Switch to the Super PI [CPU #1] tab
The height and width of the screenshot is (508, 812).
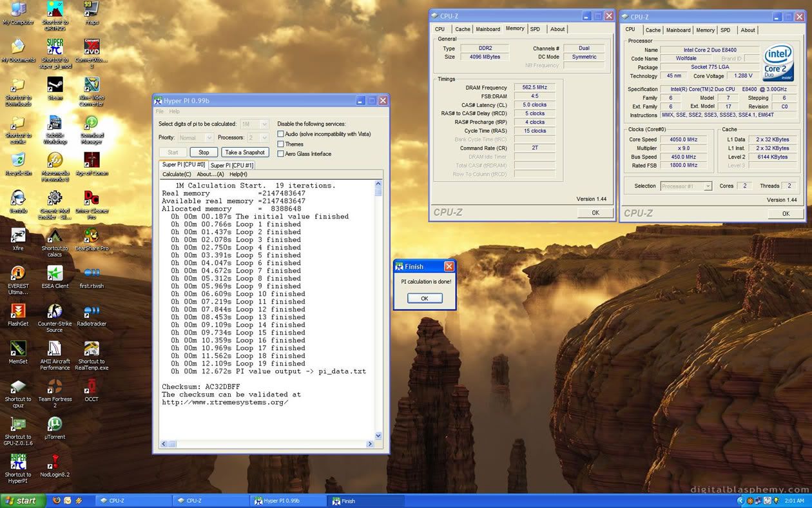(232, 165)
